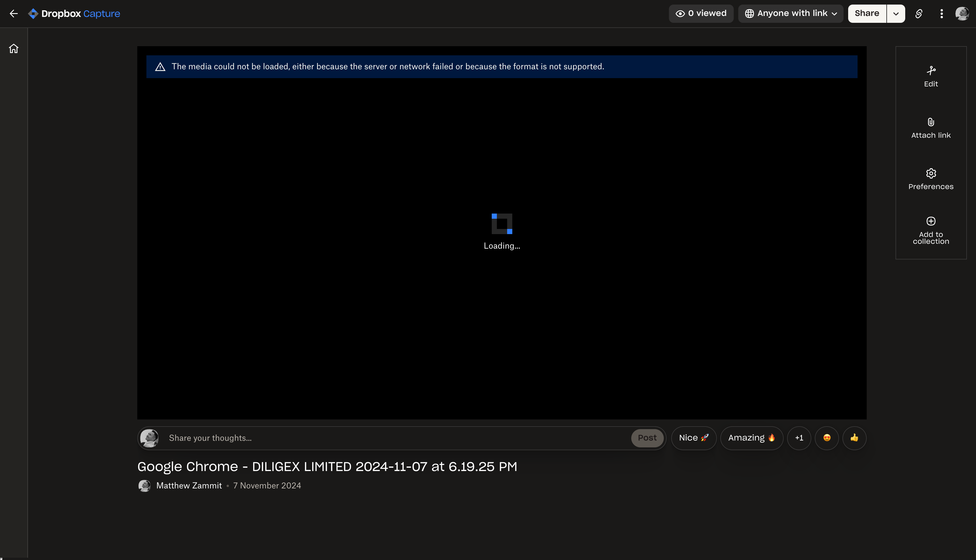Copy link using chain icon
This screenshot has width=976, height=560.
click(919, 14)
